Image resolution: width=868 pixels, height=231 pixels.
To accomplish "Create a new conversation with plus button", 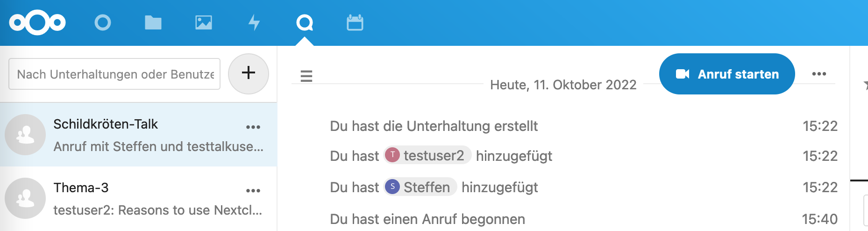I will point(249,73).
